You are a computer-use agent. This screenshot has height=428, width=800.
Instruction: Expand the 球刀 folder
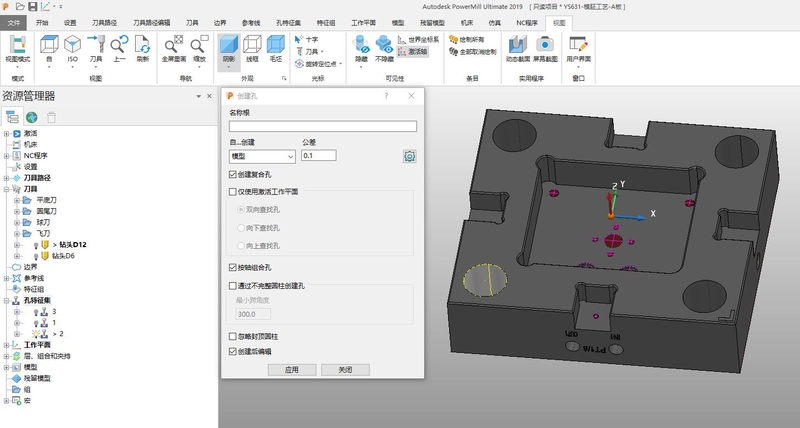pos(17,222)
